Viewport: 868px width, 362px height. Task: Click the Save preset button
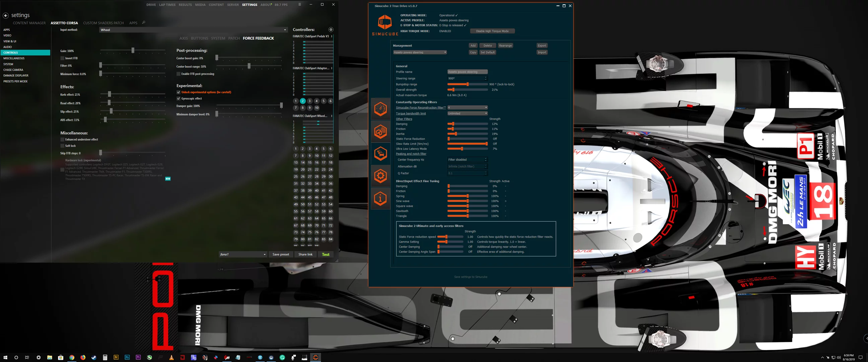[280, 254]
